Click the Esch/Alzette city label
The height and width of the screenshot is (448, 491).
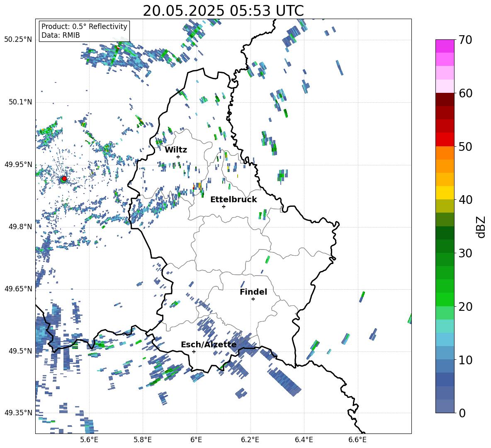coord(209,345)
